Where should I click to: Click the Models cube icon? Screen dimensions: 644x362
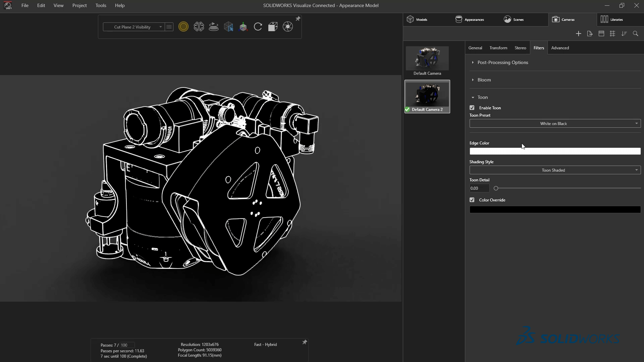pyautogui.click(x=410, y=19)
